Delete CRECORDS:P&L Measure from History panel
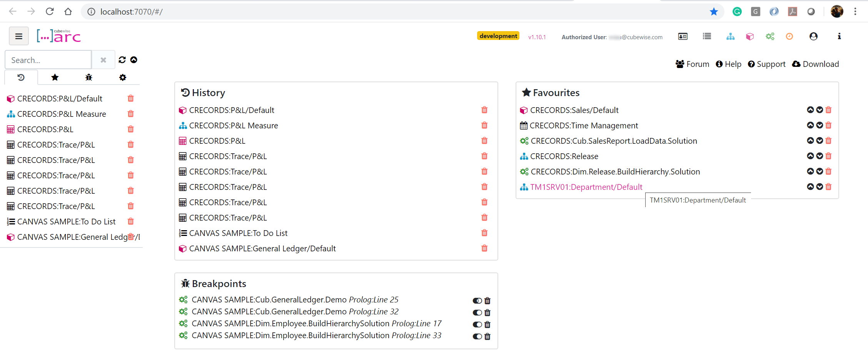 click(x=484, y=125)
